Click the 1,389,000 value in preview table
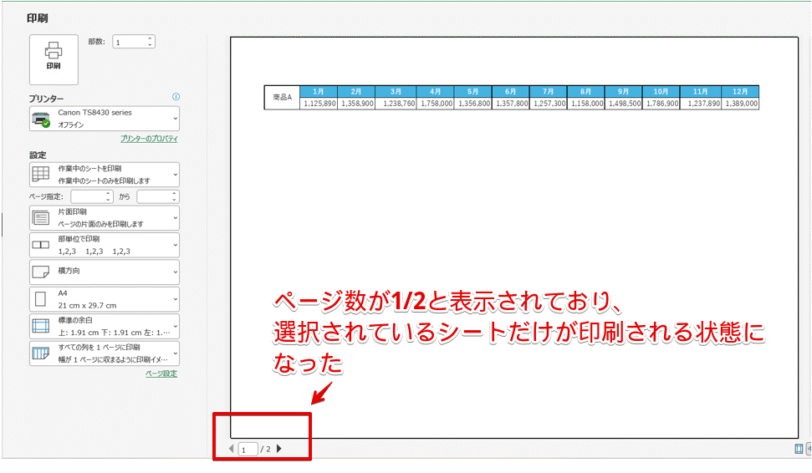Screen dimensions: 812x473 [741, 104]
